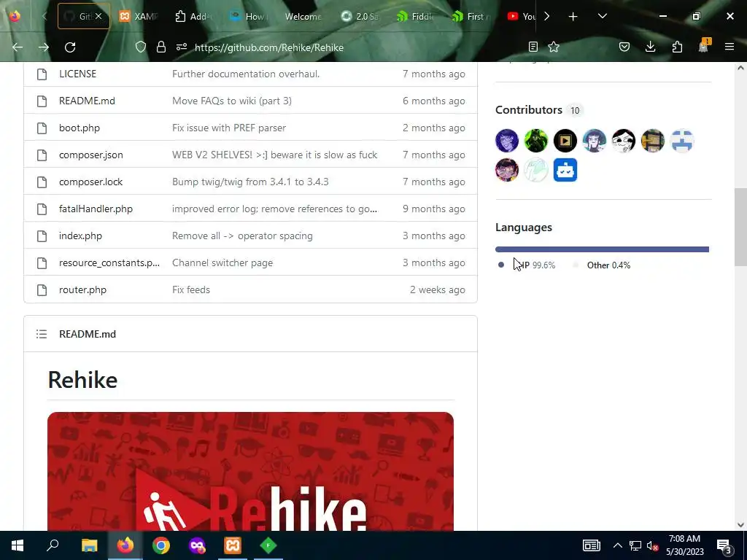Switch to the 2.0 Sa tab
The height and width of the screenshot is (560, 747).
(359, 16)
